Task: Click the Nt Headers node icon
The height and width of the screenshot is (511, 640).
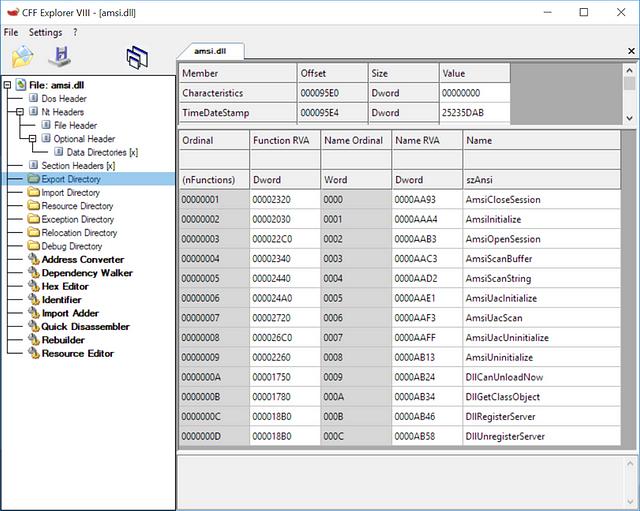Action: point(33,112)
